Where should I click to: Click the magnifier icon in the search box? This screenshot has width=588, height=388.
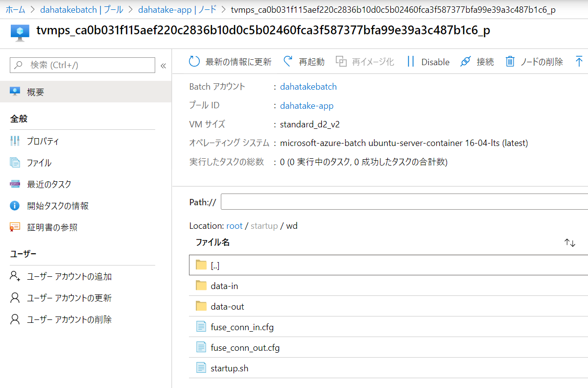[x=19, y=65]
